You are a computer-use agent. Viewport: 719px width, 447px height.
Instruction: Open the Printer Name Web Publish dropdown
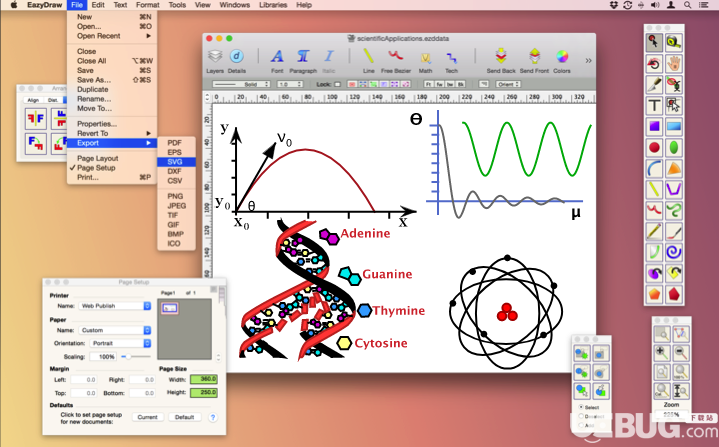[115, 306]
